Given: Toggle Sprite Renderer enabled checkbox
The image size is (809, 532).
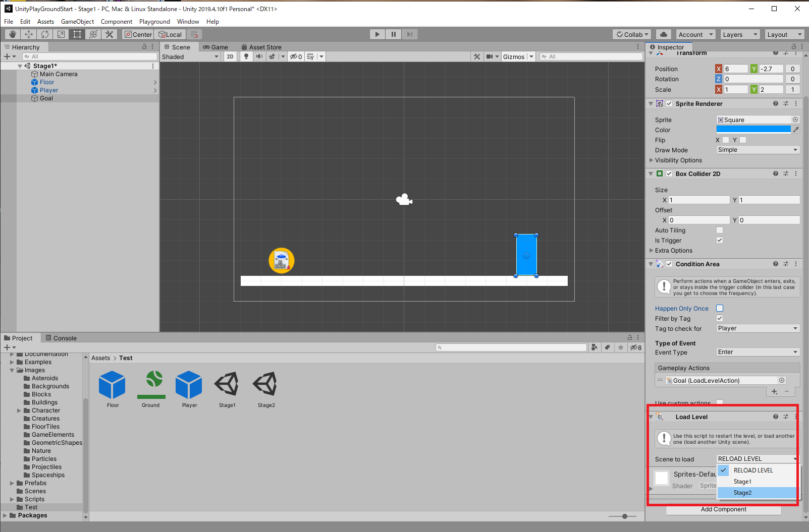Looking at the screenshot, I should tap(669, 103).
